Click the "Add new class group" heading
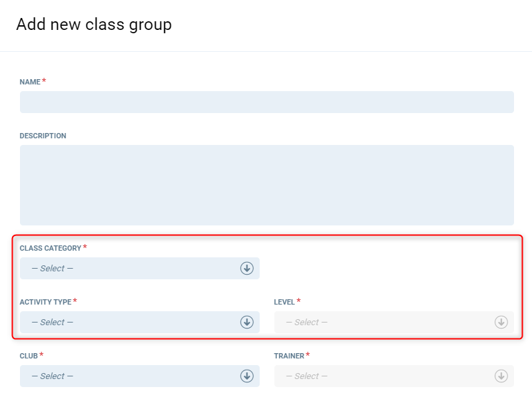532x399 pixels. pyautogui.click(x=94, y=25)
